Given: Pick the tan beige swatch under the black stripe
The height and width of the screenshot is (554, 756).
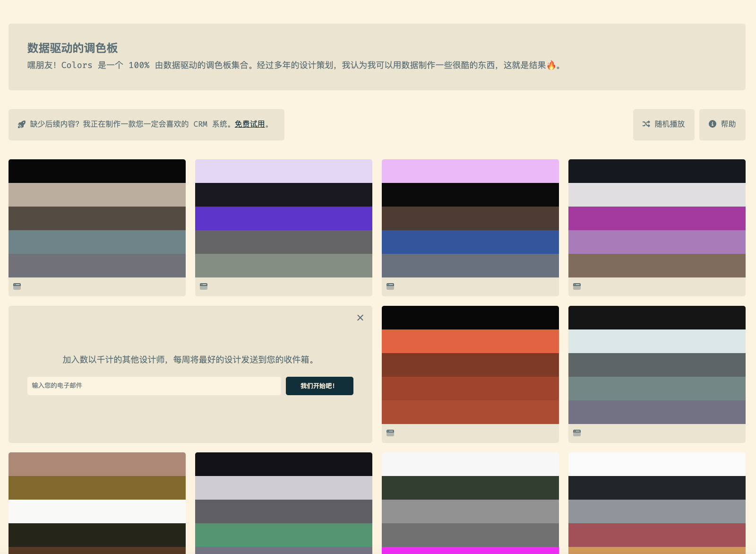Looking at the screenshot, I should tap(97, 195).
